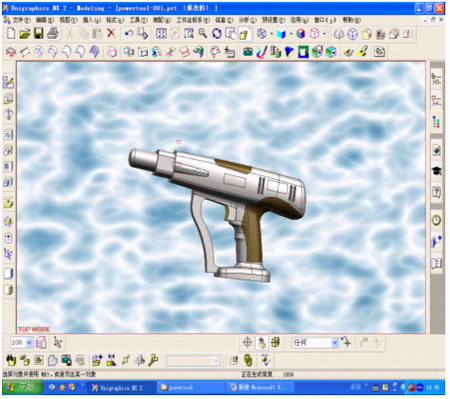
Task: Click the first icon in the second toolbar row
Action: click(x=11, y=52)
